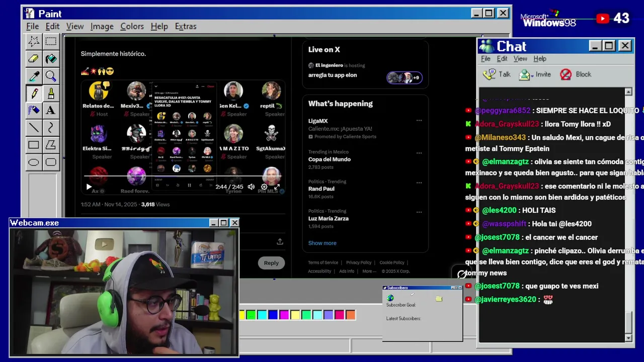
Task: Choose the Curve tool in Paint
Action: pyautogui.click(x=51, y=128)
